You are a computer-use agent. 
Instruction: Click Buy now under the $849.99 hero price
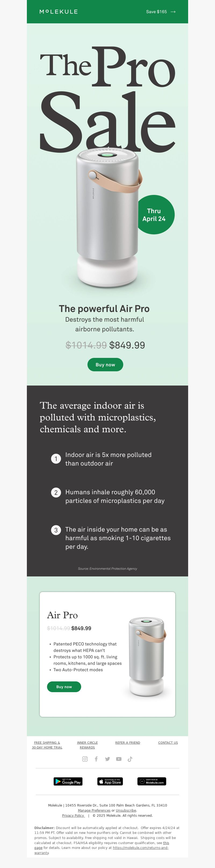pyautogui.click(x=105, y=365)
